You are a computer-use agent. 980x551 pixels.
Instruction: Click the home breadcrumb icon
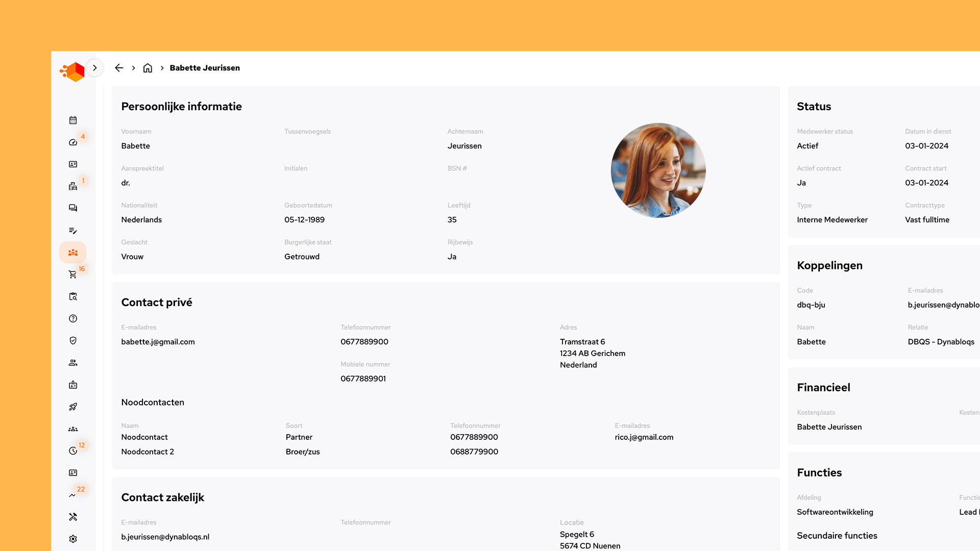[x=148, y=68]
